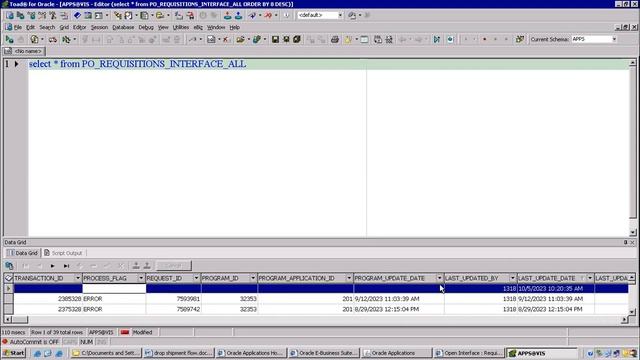This screenshot has height=360, width=640.
Task: Click the 'AutoCommit is OFF' status indicator
Action: (31, 342)
